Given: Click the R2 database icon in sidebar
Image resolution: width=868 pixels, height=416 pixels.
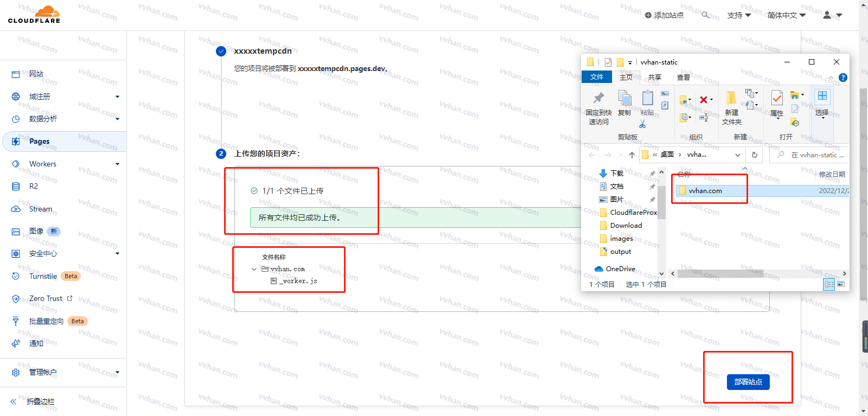Looking at the screenshot, I should pos(16,186).
